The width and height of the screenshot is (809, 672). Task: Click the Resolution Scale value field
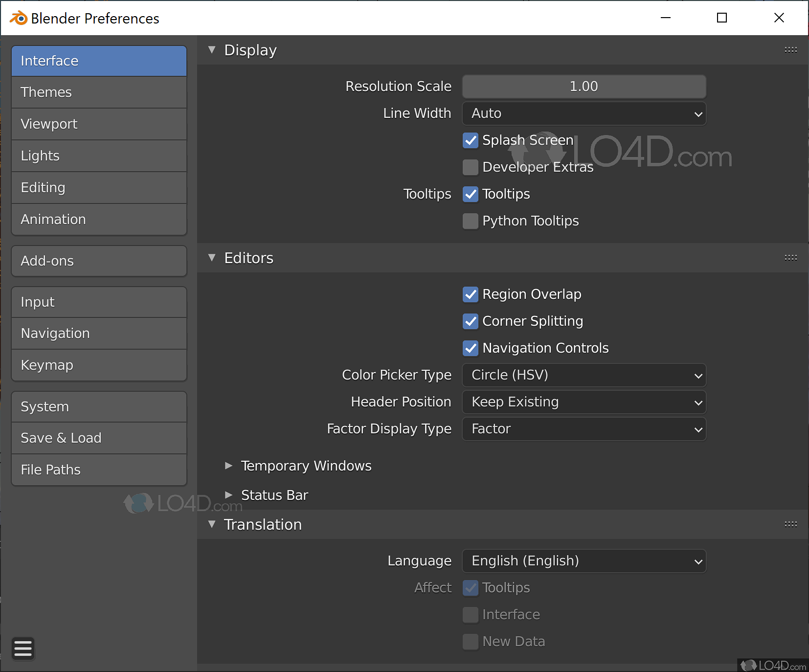584,87
